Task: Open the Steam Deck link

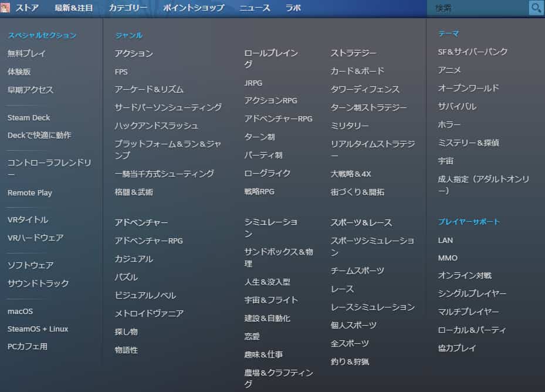Action: pos(29,117)
